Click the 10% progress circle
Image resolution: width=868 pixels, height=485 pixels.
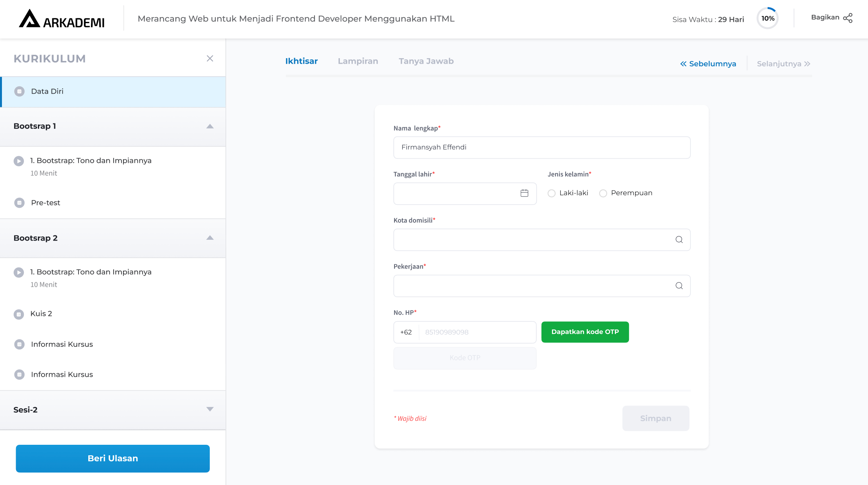(x=768, y=18)
